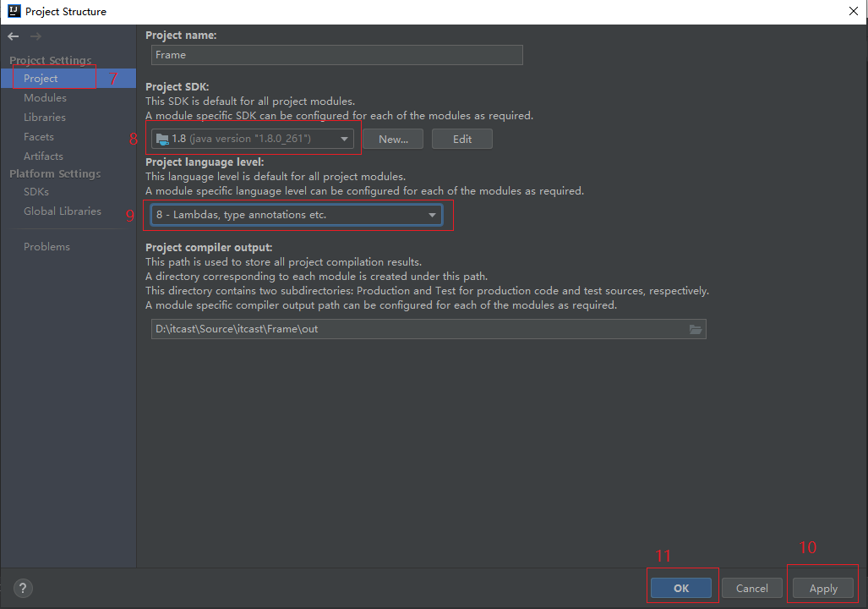Click the forward navigation arrow
The height and width of the screenshot is (609, 868).
coord(35,36)
